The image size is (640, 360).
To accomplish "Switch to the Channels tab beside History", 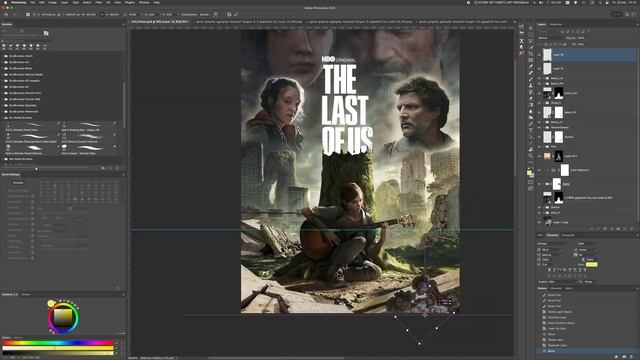I will coord(556,288).
